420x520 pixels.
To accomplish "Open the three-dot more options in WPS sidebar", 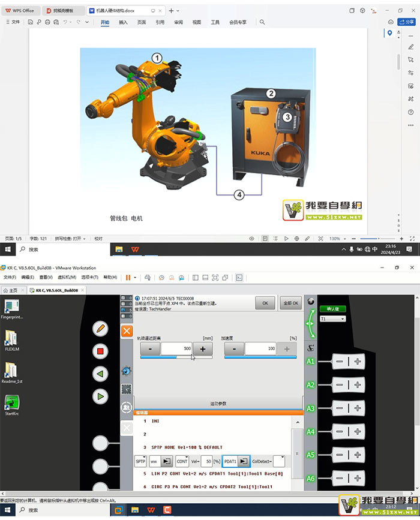I will (411, 125).
